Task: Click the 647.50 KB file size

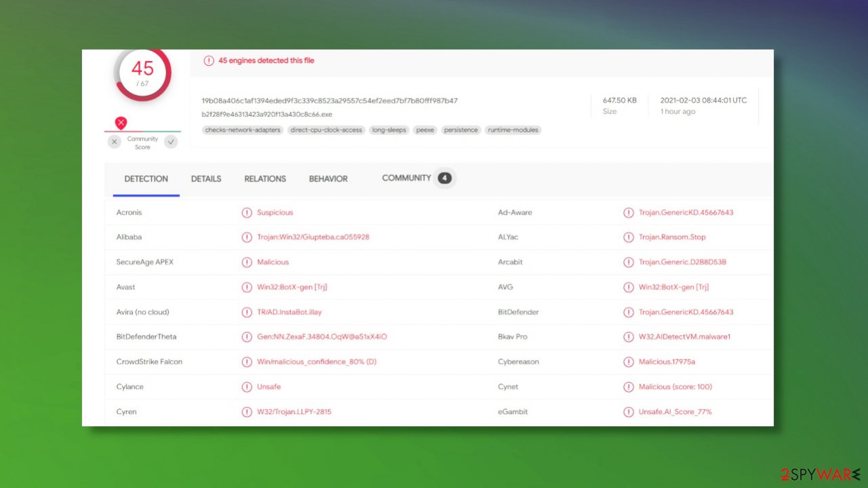Action: point(620,100)
